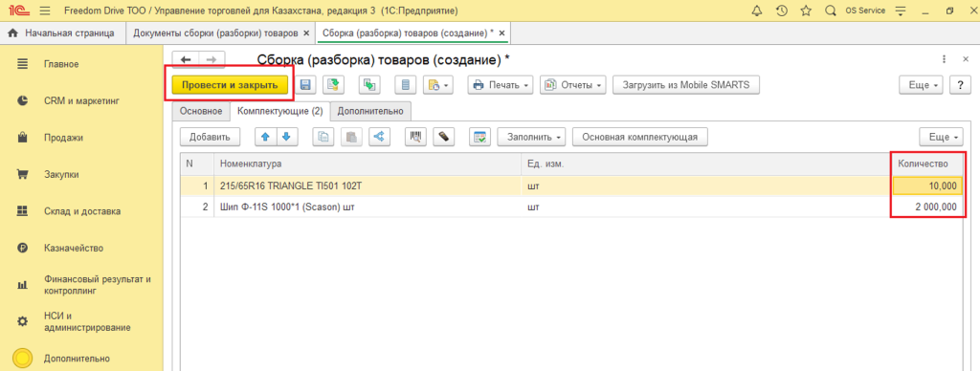
Task: Click OS Service user name
Action: (x=865, y=11)
